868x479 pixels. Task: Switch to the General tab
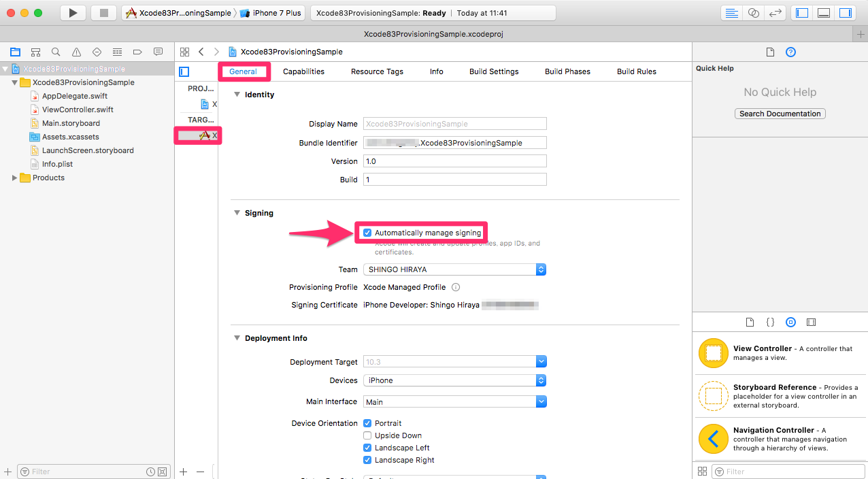[243, 71]
